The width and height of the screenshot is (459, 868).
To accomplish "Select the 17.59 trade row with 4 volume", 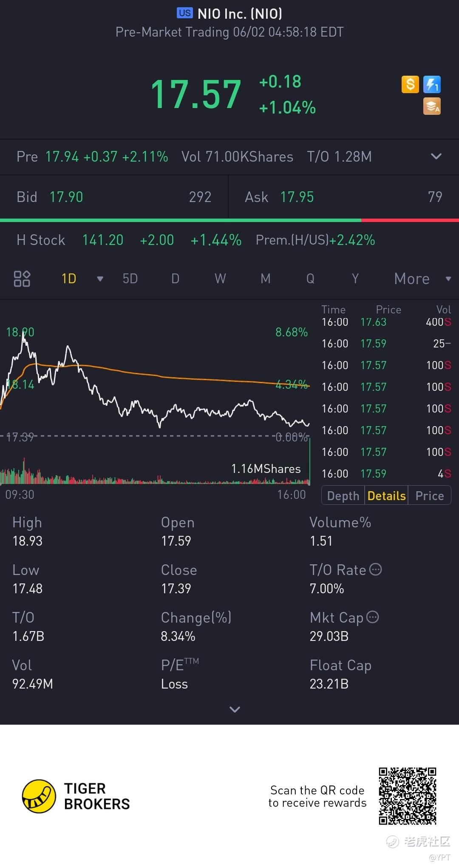I will (x=386, y=474).
